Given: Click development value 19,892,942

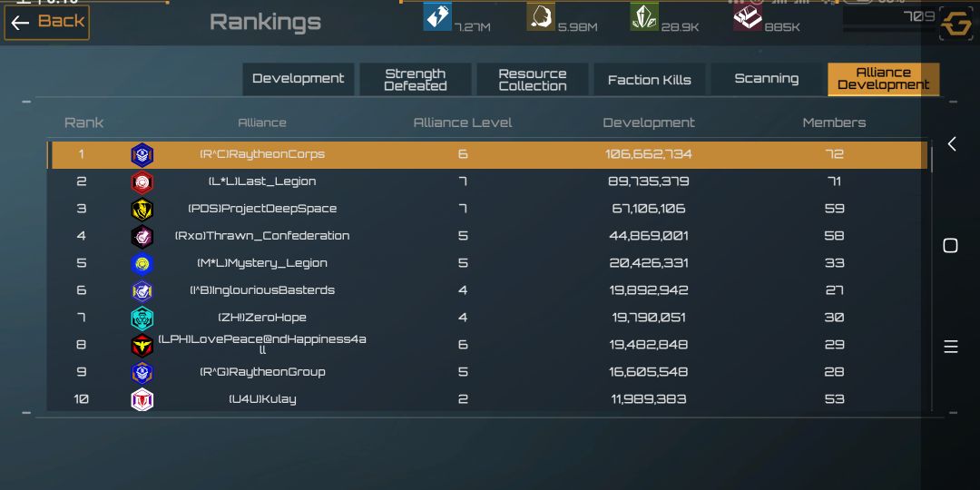Looking at the screenshot, I should [649, 290].
